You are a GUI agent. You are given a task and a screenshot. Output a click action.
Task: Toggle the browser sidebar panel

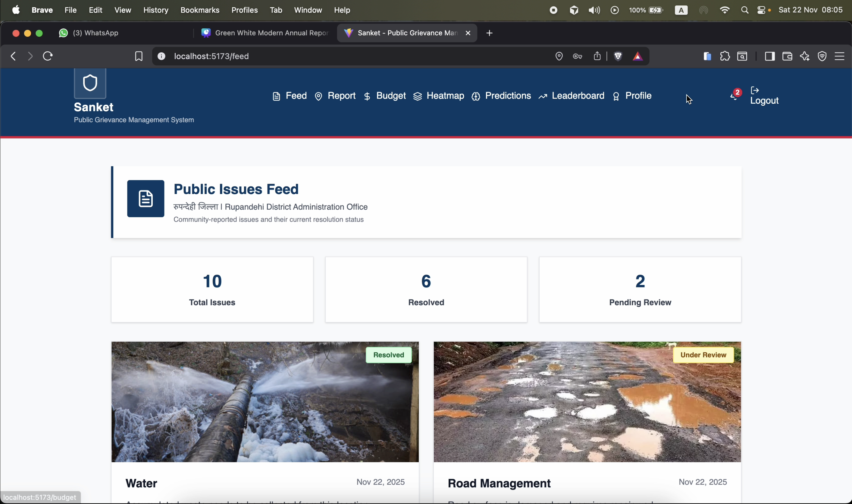769,56
